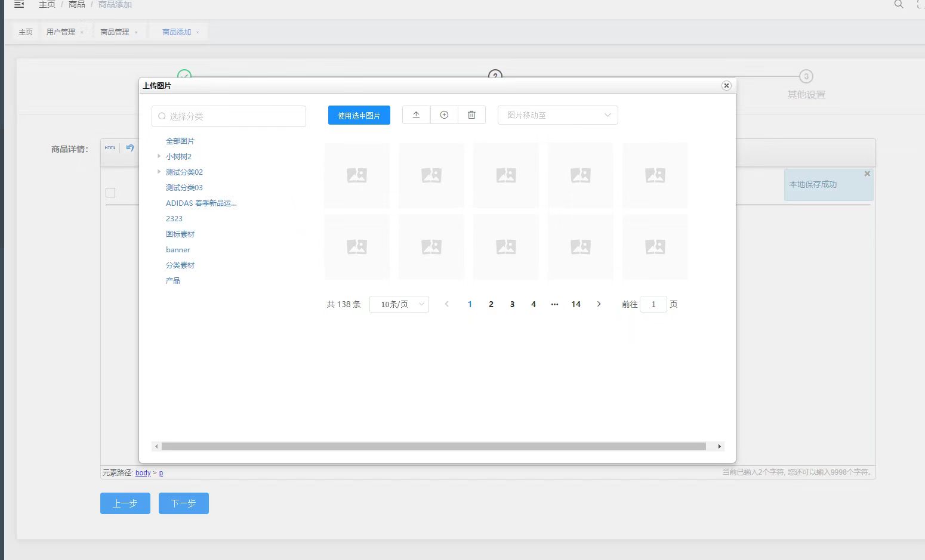Click the trash delete icon button
Image resolution: width=925 pixels, height=560 pixels.
471,115
